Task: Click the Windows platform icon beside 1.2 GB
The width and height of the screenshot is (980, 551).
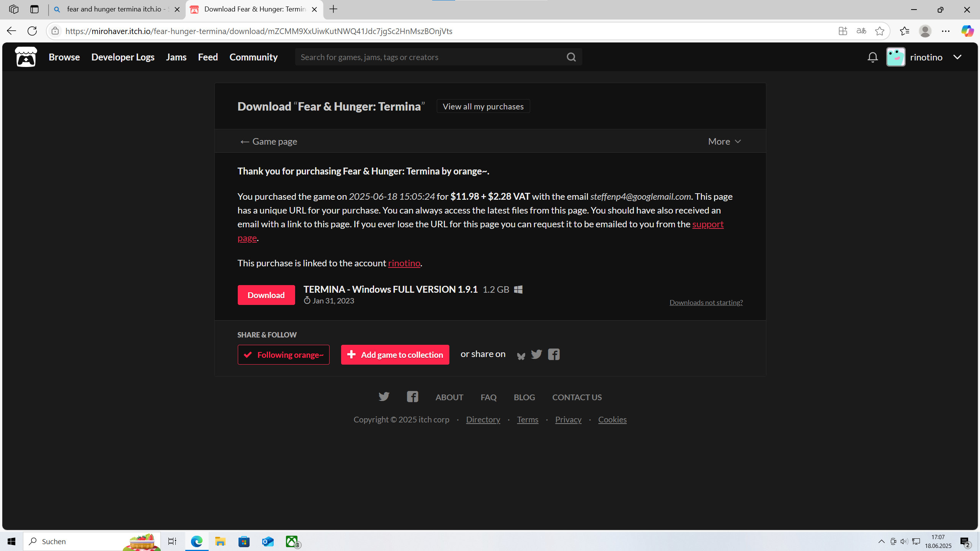Action: pyautogui.click(x=518, y=290)
